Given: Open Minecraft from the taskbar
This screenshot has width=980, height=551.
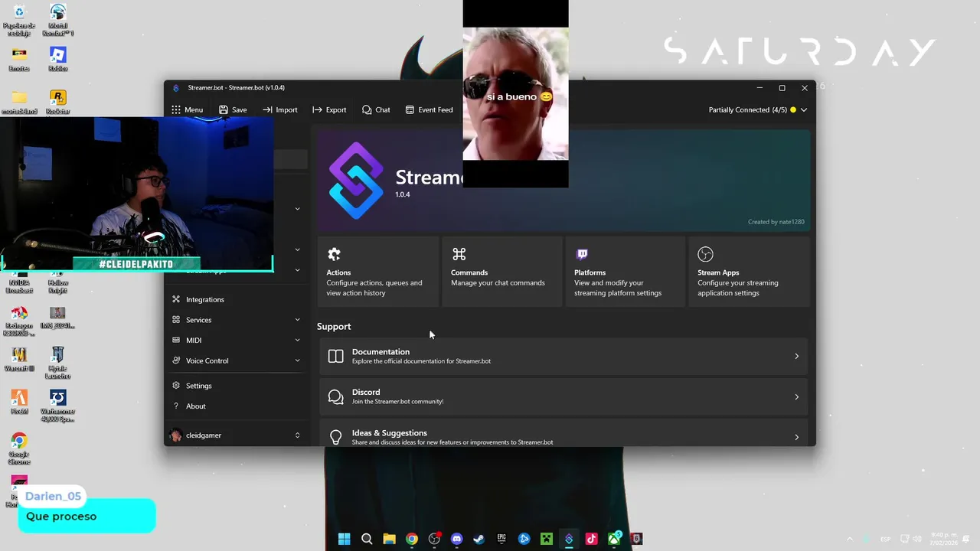Looking at the screenshot, I should pyautogui.click(x=547, y=539).
